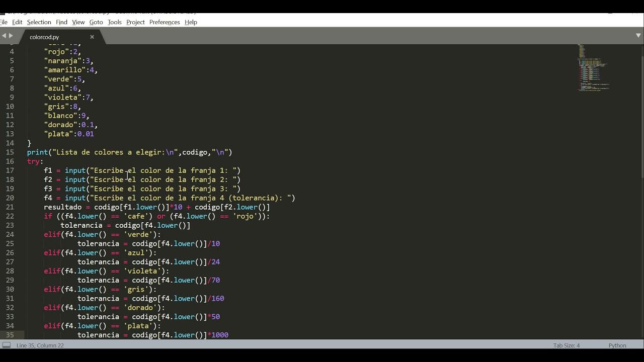Open the Preferences menu
Image resolution: width=644 pixels, height=362 pixels.
point(165,22)
